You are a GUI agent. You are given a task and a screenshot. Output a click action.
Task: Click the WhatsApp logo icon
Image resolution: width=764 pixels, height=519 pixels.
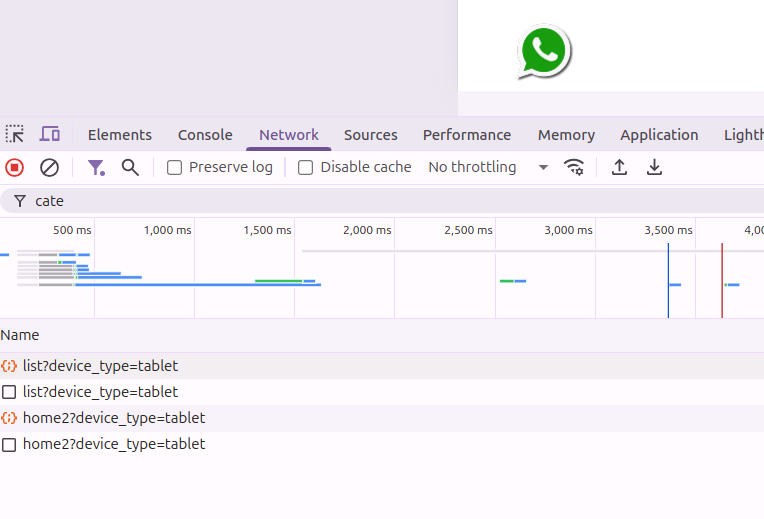[543, 52]
